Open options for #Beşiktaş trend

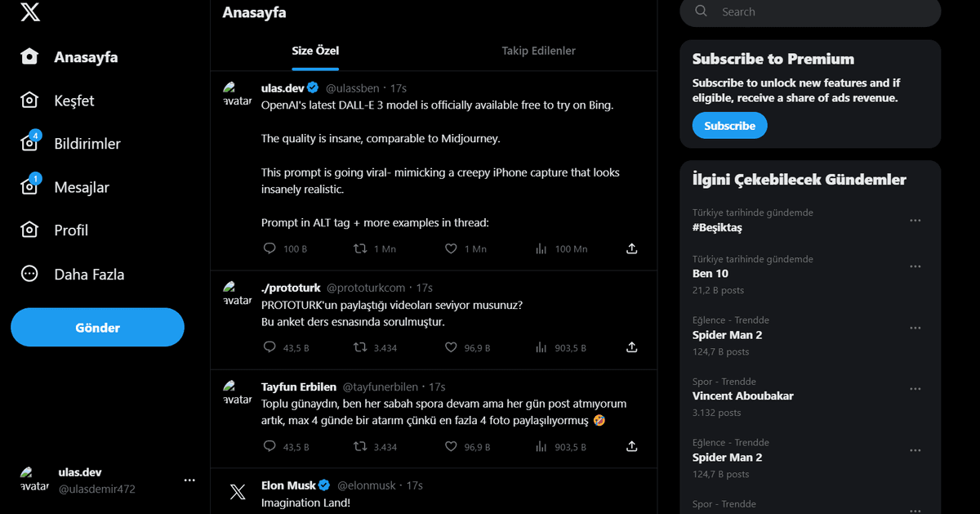[x=915, y=221]
